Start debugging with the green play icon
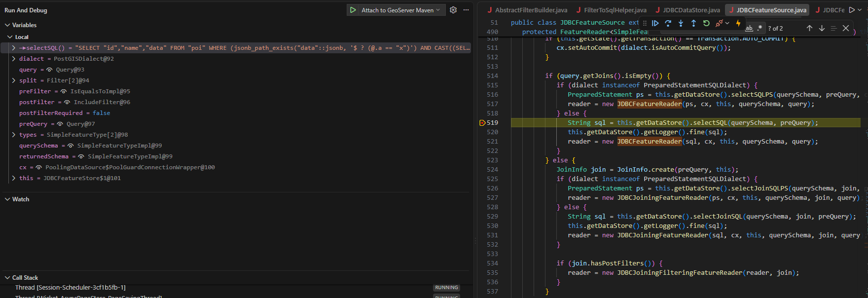This screenshot has width=868, height=298. coord(353,10)
